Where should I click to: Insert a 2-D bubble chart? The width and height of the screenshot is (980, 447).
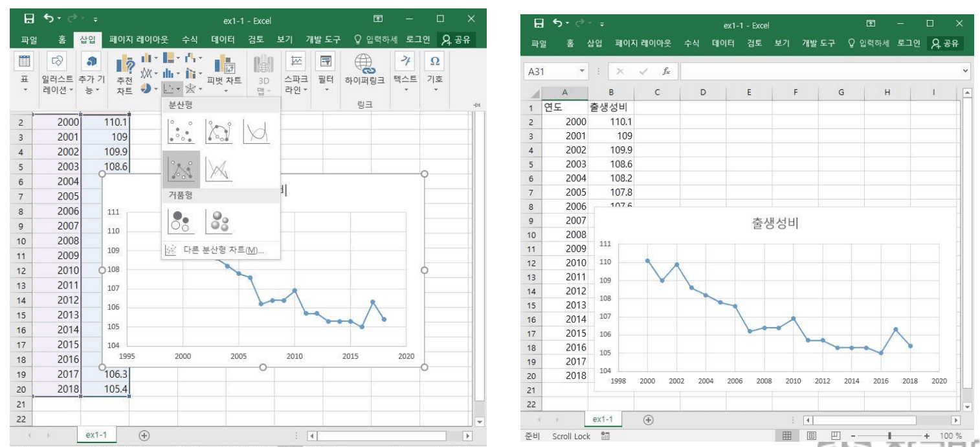click(x=181, y=222)
